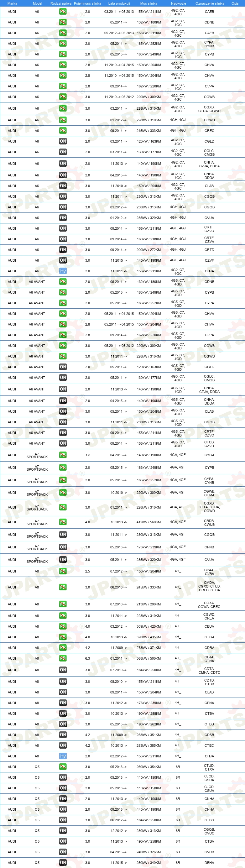This screenshot has height=868, width=245.
Task: Select the diesel ON icon in the A6 CZVF row
Action: point(63,260)
